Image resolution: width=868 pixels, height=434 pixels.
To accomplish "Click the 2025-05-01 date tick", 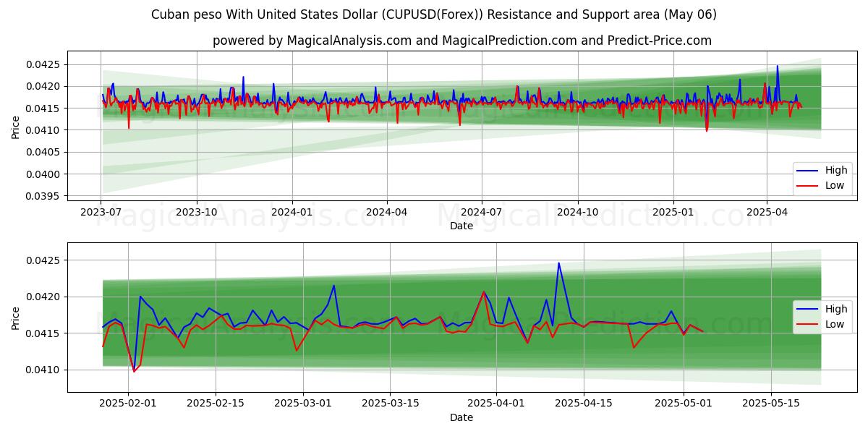I will [x=683, y=404].
